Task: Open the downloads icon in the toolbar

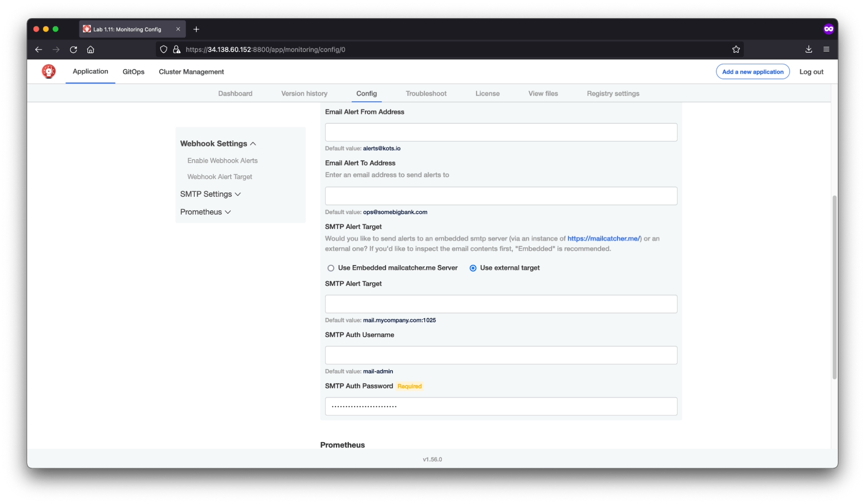Action: click(808, 49)
